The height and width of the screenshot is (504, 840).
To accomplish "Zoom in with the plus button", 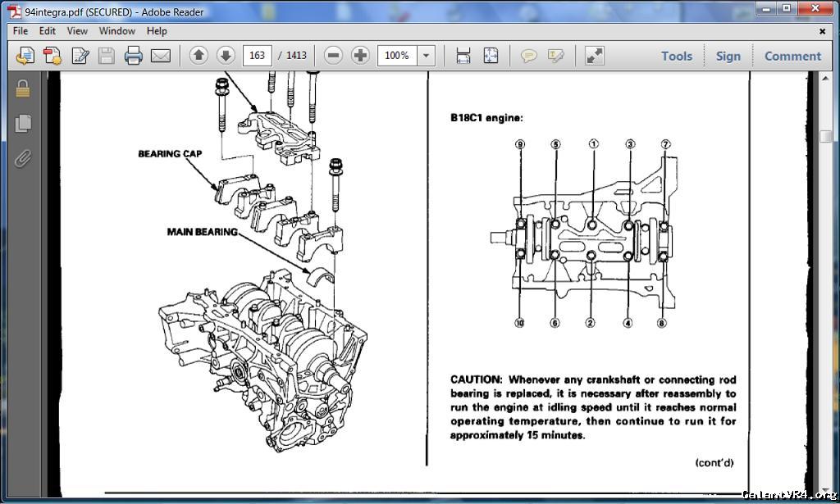I will tap(361, 55).
